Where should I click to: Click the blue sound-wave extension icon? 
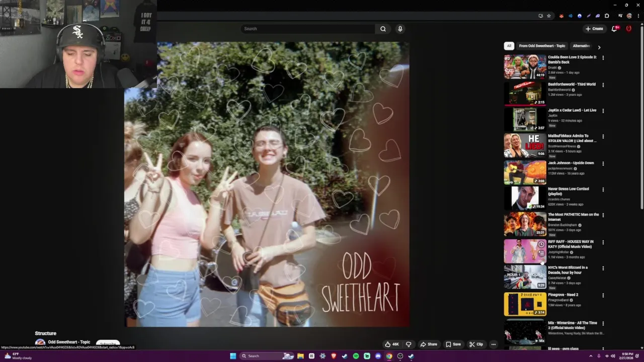click(571, 16)
